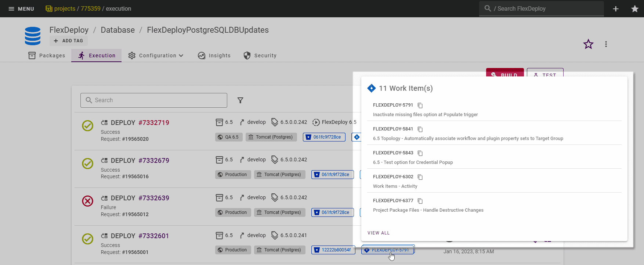Click failure status icon for #7332639
The width and height of the screenshot is (644, 265).
pos(87,201)
